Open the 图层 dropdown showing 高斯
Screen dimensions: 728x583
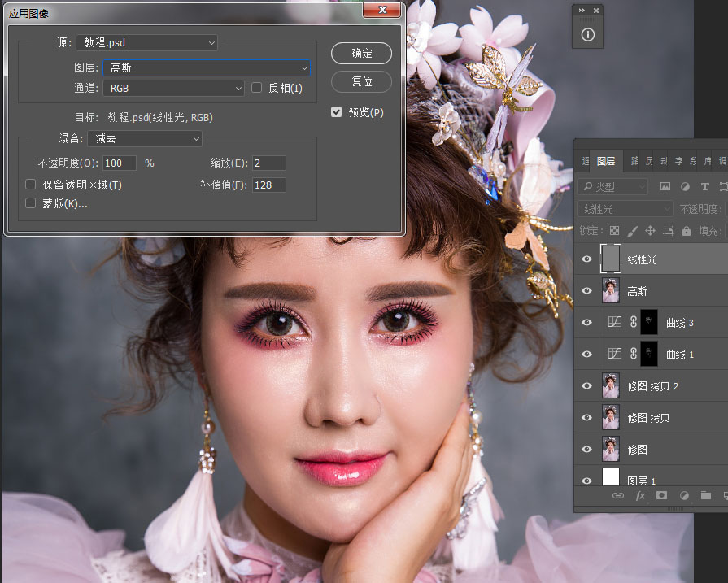207,67
